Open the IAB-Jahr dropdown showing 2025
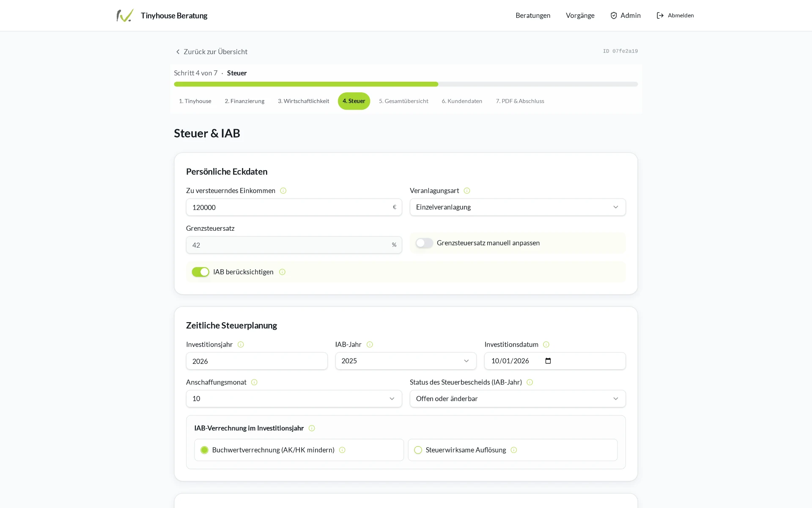This screenshot has height=508, width=812. click(406, 361)
